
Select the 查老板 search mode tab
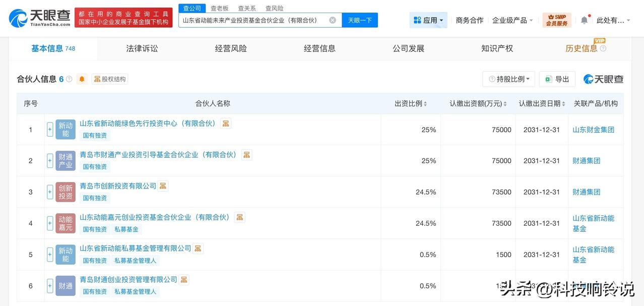click(x=220, y=8)
